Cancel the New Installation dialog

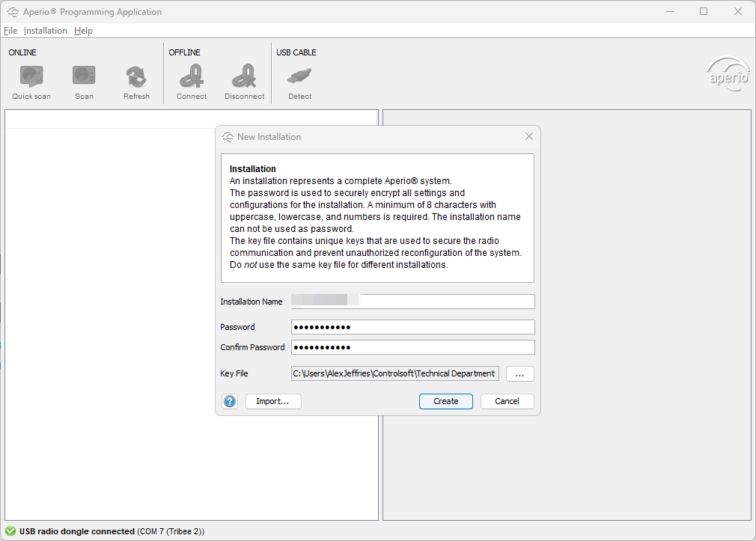pyautogui.click(x=507, y=401)
